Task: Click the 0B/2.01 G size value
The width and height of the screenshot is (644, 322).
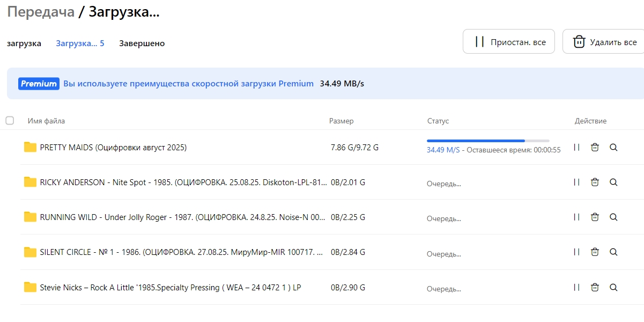Action: (x=348, y=182)
